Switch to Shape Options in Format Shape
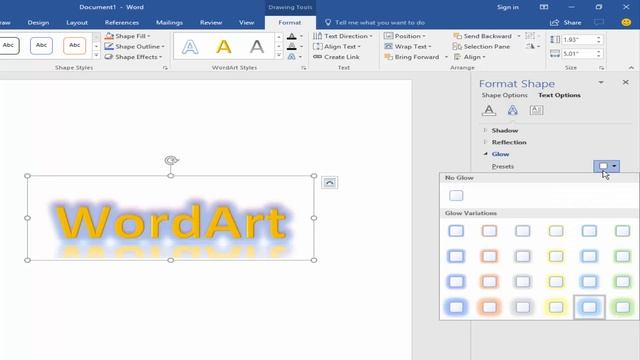This screenshot has height=360, width=640. [x=504, y=95]
